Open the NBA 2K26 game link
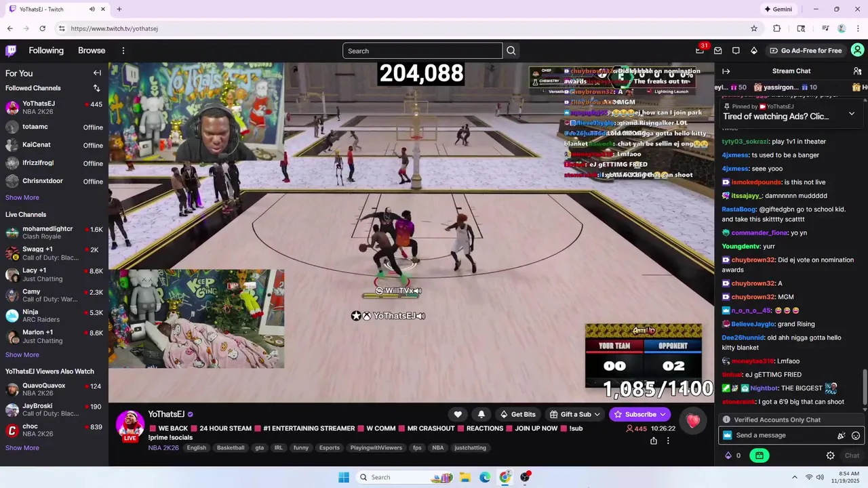This screenshot has height=488, width=868. [x=163, y=448]
